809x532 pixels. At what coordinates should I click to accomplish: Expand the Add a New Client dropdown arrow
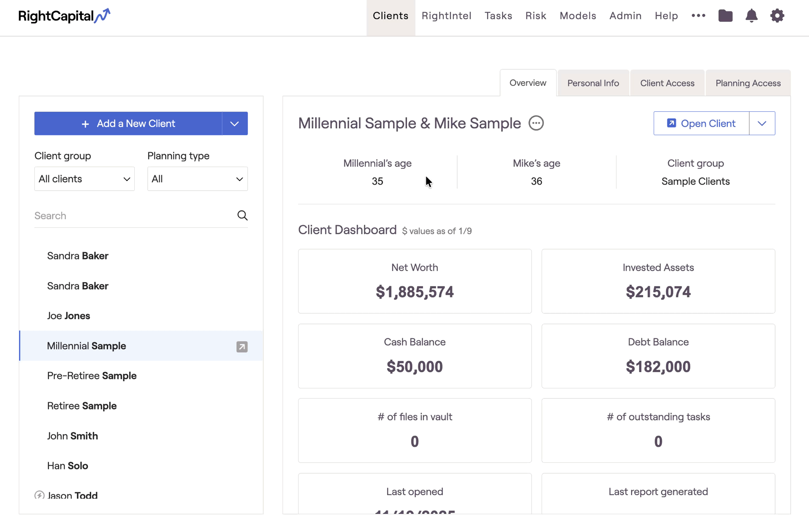coord(235,123)
